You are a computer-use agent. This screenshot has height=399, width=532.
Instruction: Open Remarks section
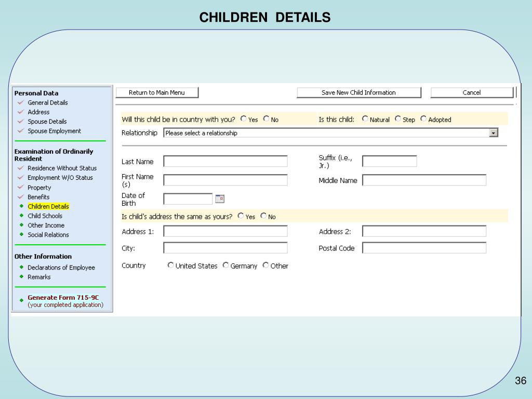click(39, 277)
